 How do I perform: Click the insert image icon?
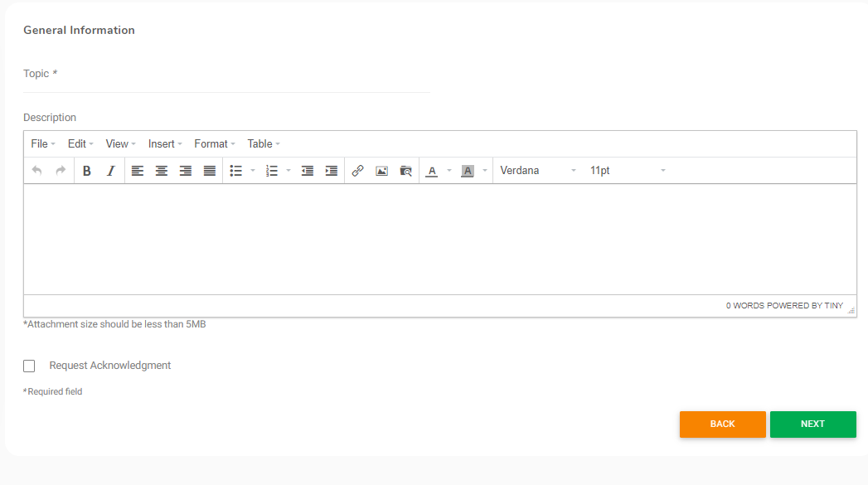click(381, 171)
